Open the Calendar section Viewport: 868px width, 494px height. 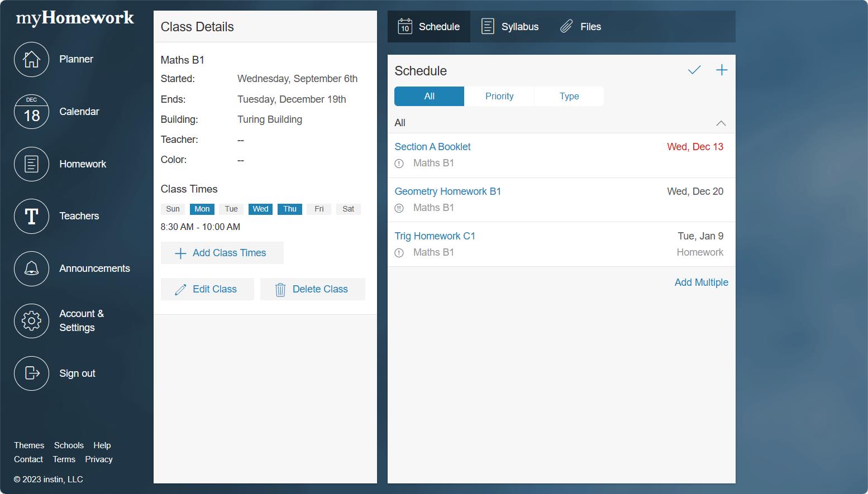31,112
